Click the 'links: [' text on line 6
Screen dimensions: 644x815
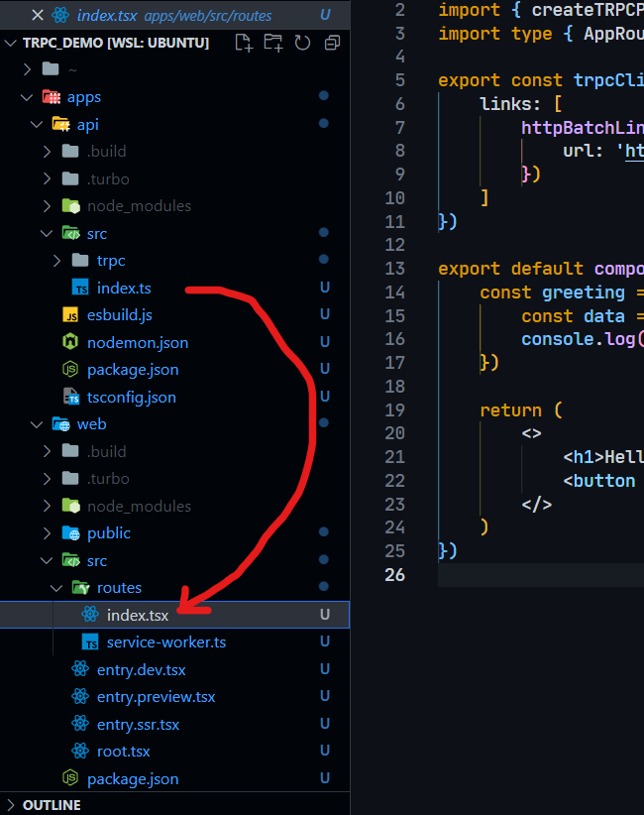[x=520, y=104]
